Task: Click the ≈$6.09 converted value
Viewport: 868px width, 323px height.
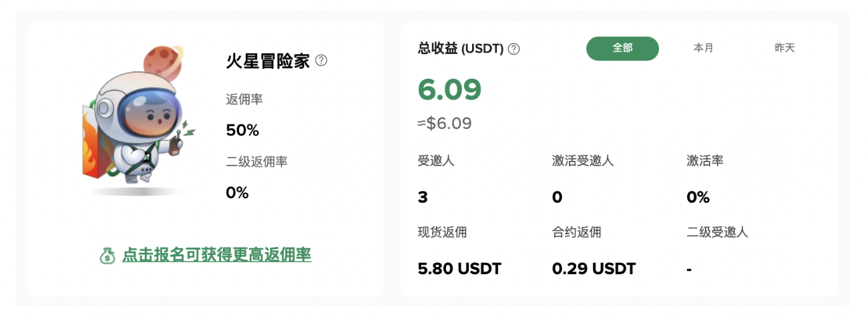Action: (445, 123)
